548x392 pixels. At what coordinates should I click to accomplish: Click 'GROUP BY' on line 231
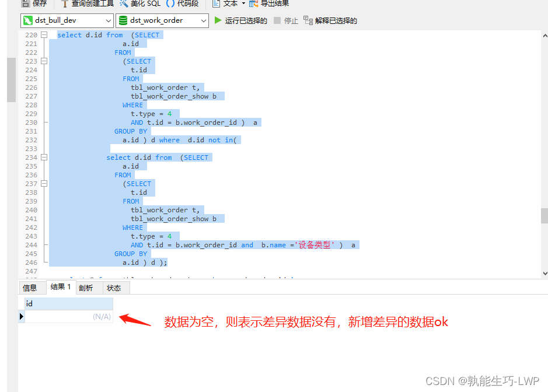(x=131, y=131)
